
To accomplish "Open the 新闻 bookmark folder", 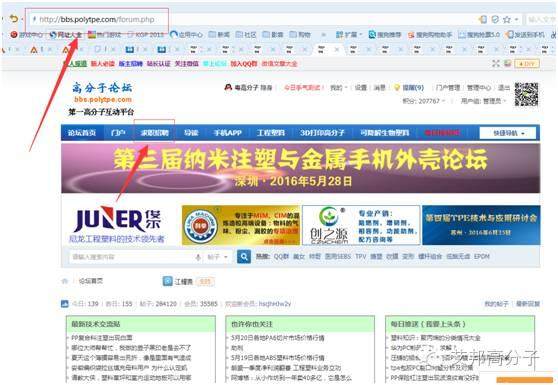I will pos(219,35).
